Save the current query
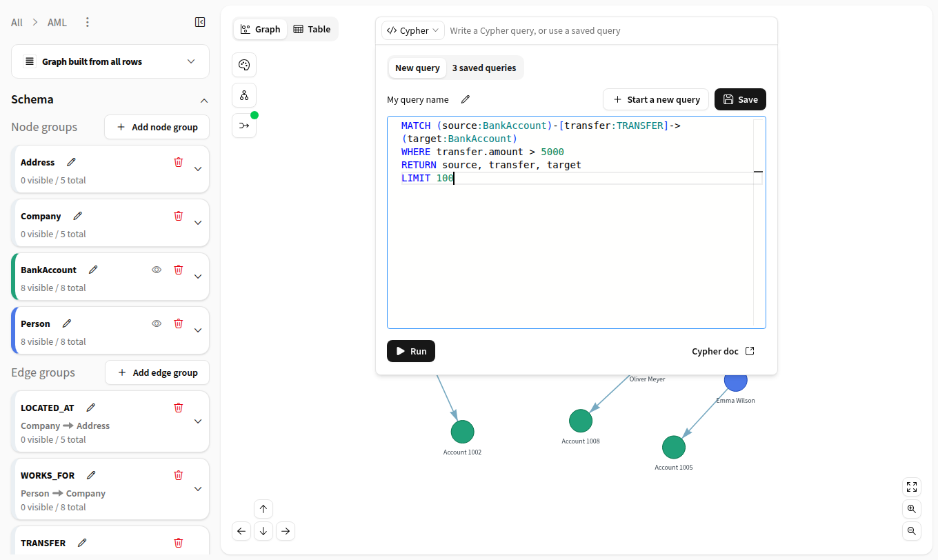The height and width of the screenshot is (560, 938). [740, 99]
